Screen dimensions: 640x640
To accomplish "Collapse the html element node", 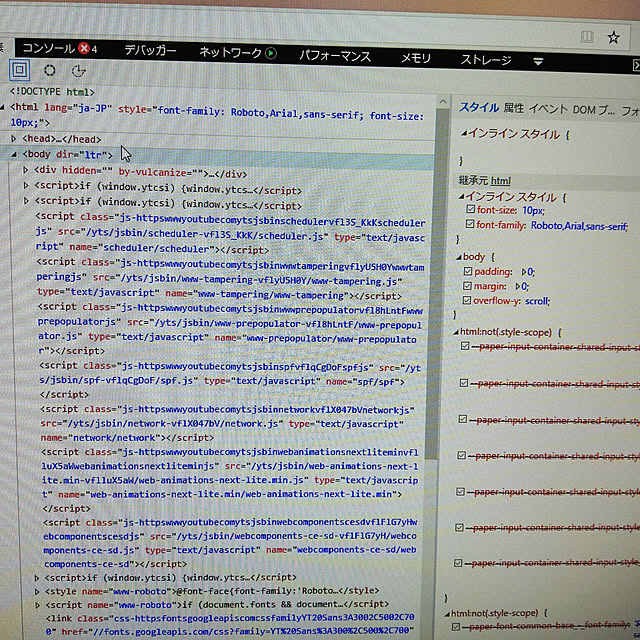I will click(2, 107).
